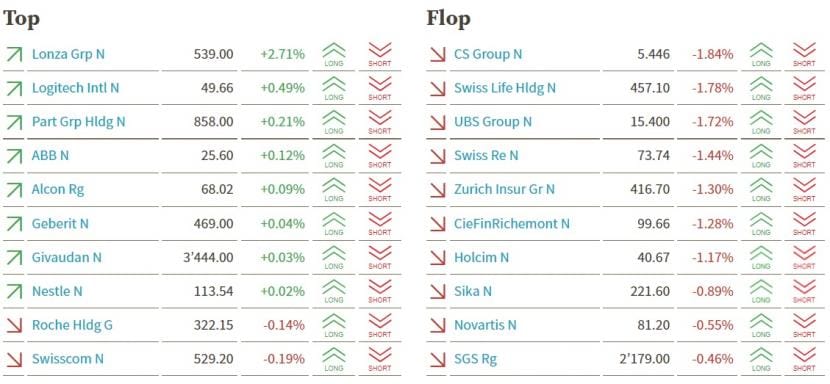Click the LONG icon for Lonza Grp N
The image size is (830, 384).
tap(333, 55)
